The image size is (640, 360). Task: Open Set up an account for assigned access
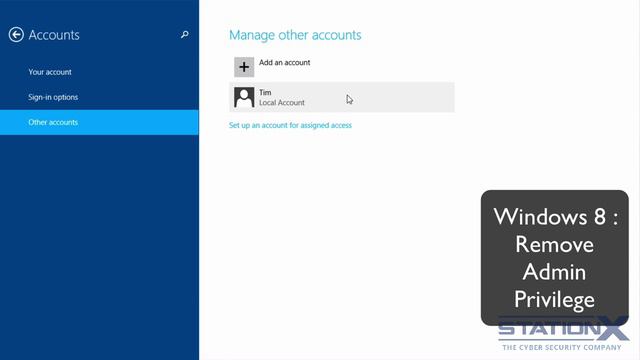click(290, 125)
